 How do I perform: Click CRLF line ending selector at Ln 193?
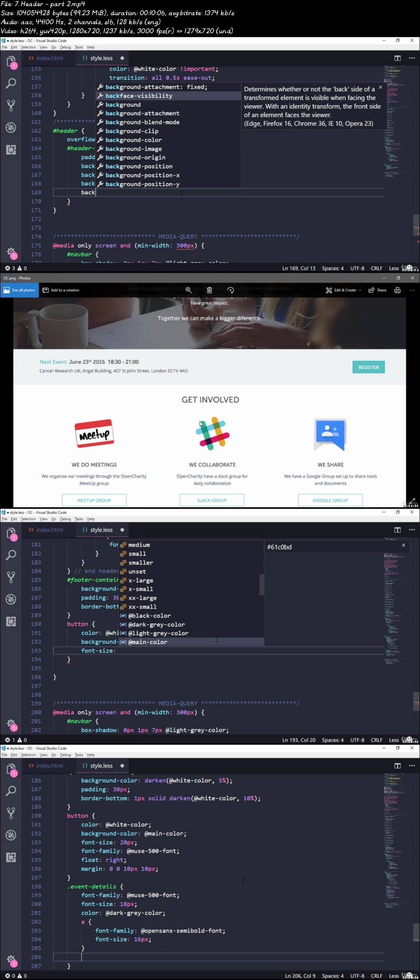(377, 740)
